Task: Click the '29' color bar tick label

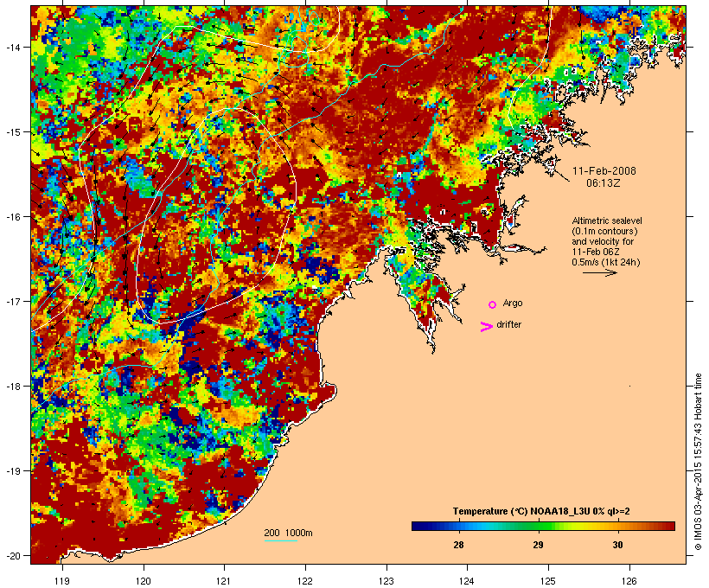Action: coord(538,545)
